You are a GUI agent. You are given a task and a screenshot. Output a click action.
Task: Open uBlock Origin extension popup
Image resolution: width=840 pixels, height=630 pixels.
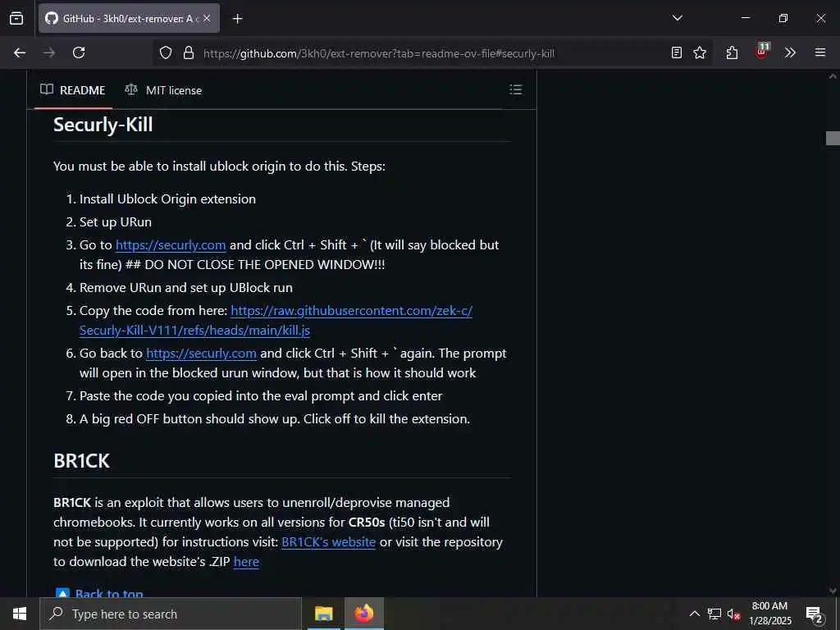[762, 52]
